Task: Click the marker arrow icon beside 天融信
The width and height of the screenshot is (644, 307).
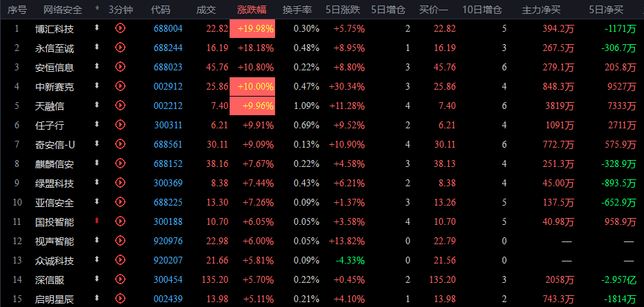Action: 97,106
